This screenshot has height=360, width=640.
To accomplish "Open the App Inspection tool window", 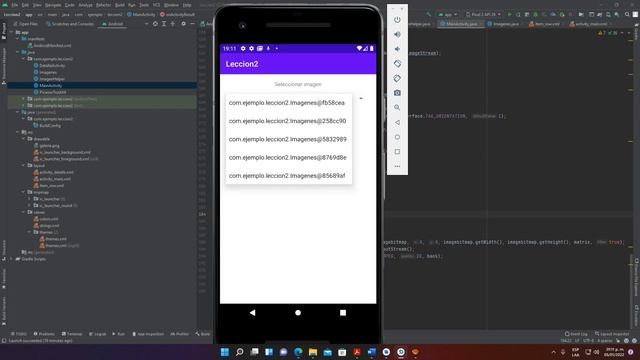I will [148, 334].
